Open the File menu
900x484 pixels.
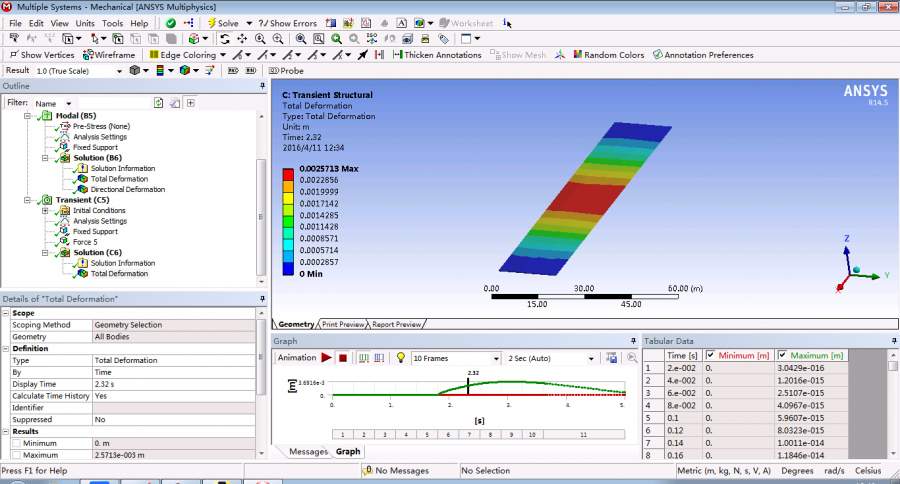(x=15, y=23)
